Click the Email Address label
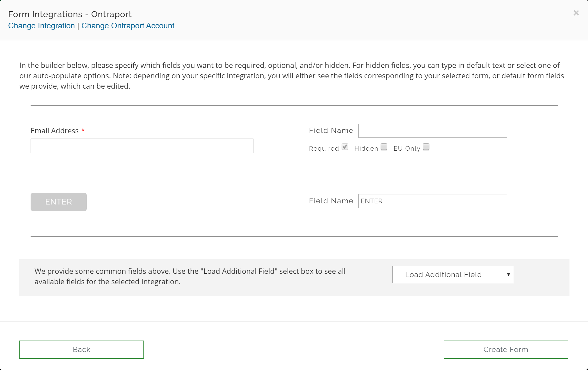Image resolution: width=588 pixels, height=370 pixels. [54, 130]
